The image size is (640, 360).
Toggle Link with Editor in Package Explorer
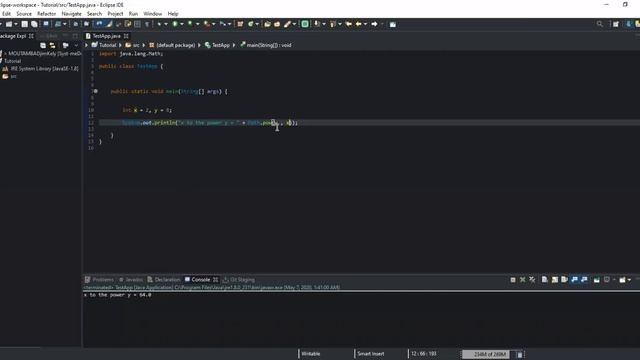coord(52,45)
